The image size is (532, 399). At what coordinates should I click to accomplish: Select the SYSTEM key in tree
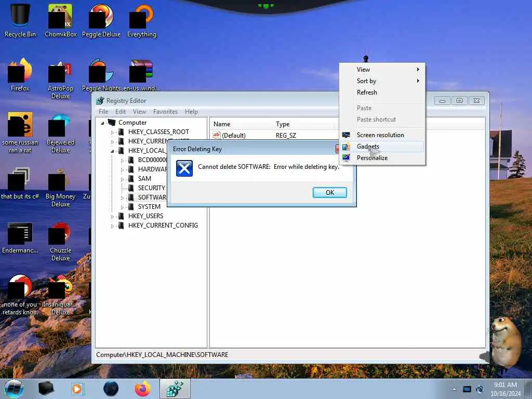tap(149, 207)
